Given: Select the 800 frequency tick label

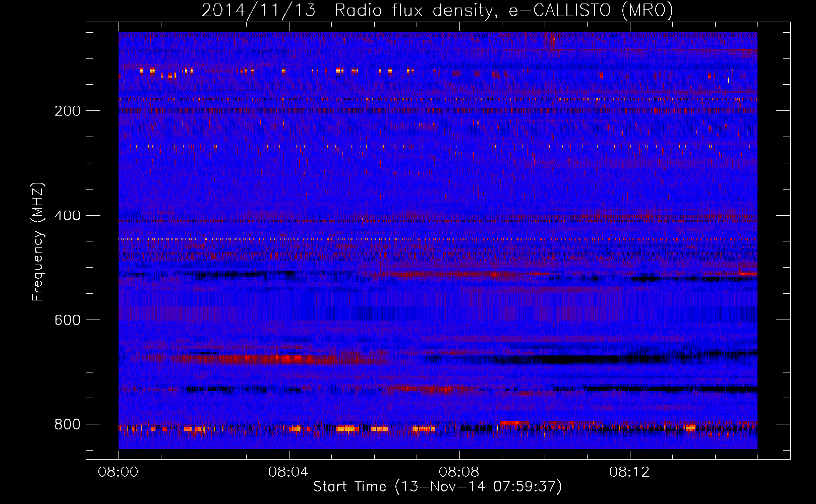Looking at the screenshot, I should click(x=68, y=424).
